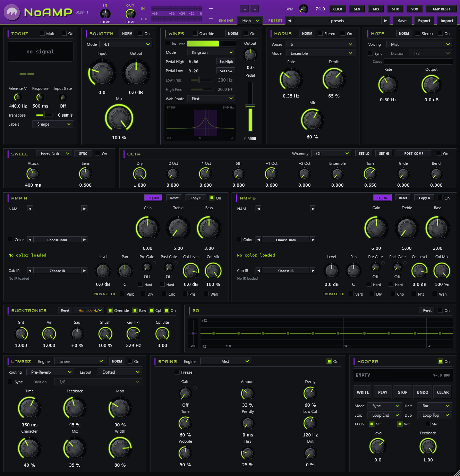
Task: Click Amp A's NAM previous arrow
Action: pos(30,209)
